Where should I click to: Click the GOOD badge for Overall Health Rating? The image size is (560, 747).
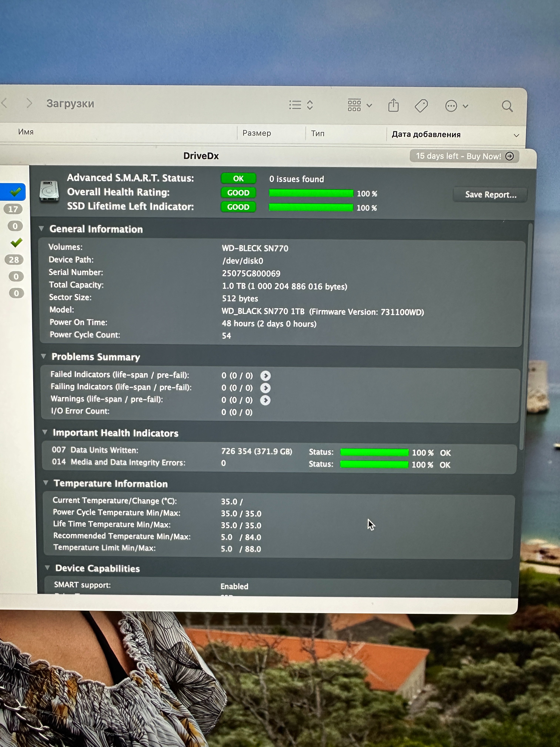click(238, 193)
